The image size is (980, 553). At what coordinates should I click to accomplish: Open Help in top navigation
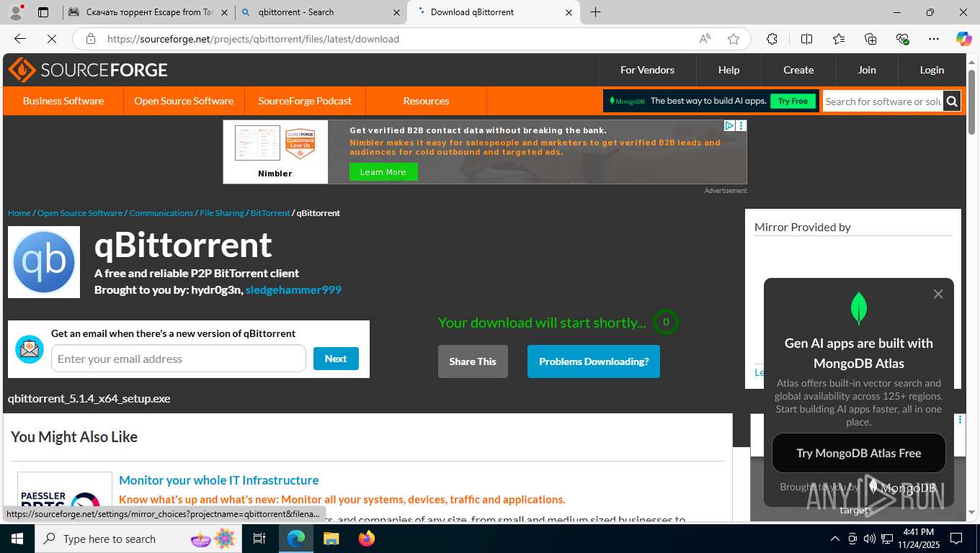[x=729, y=70]
